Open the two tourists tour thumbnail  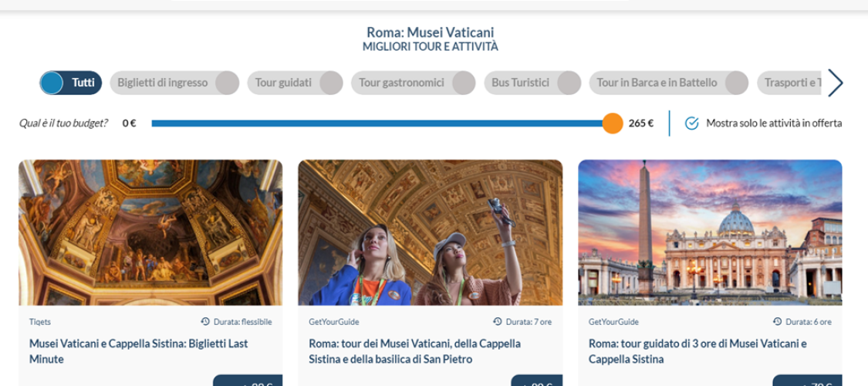[x=430, y=232]
